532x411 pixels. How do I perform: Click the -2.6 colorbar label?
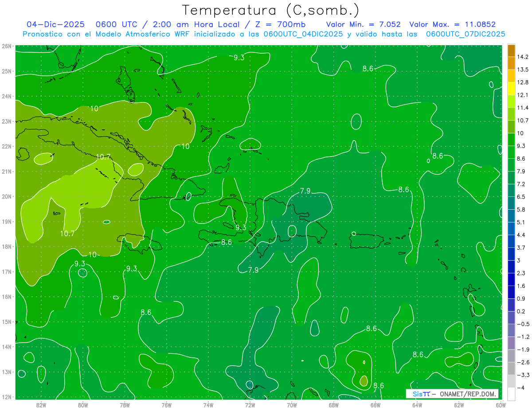pos(523,362)
